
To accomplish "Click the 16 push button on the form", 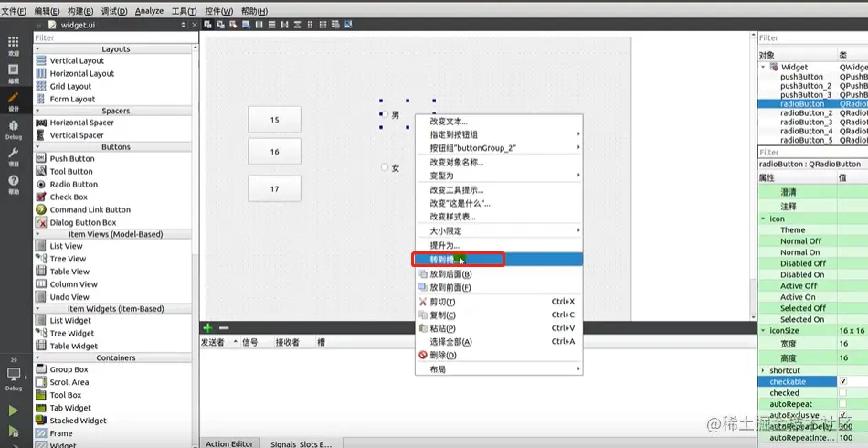I will pos(275,152).
